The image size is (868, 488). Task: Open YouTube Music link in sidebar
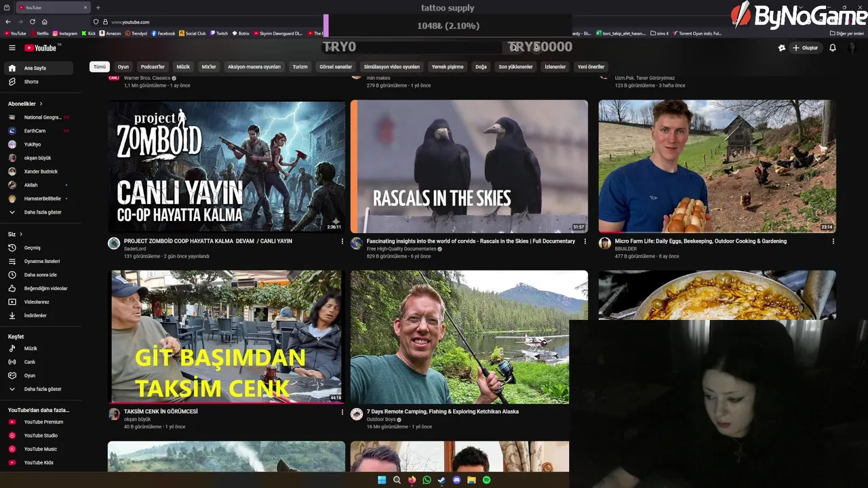pyautogui.click(x=37, y=449)
